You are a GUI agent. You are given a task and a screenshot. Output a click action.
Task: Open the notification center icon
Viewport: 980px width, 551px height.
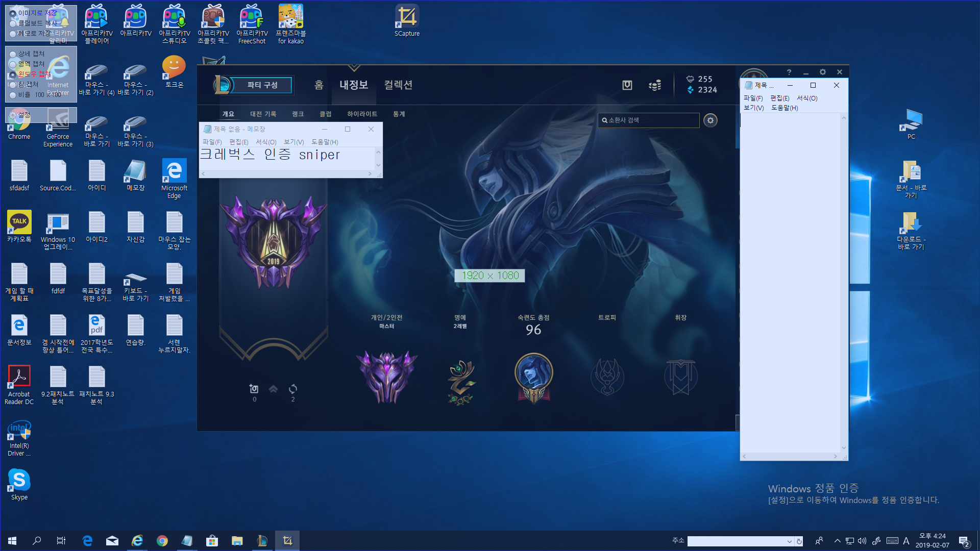(x=964, y=541)
